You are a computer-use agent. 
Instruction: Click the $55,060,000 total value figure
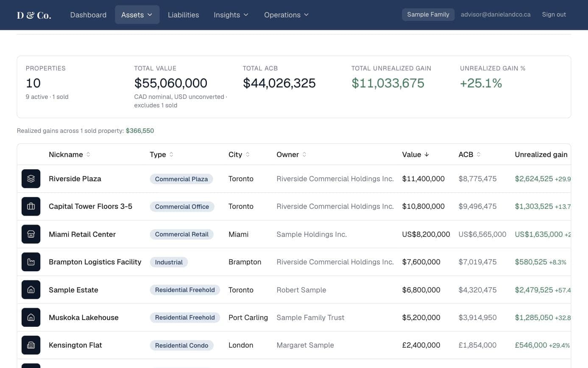tap(171, 83)
